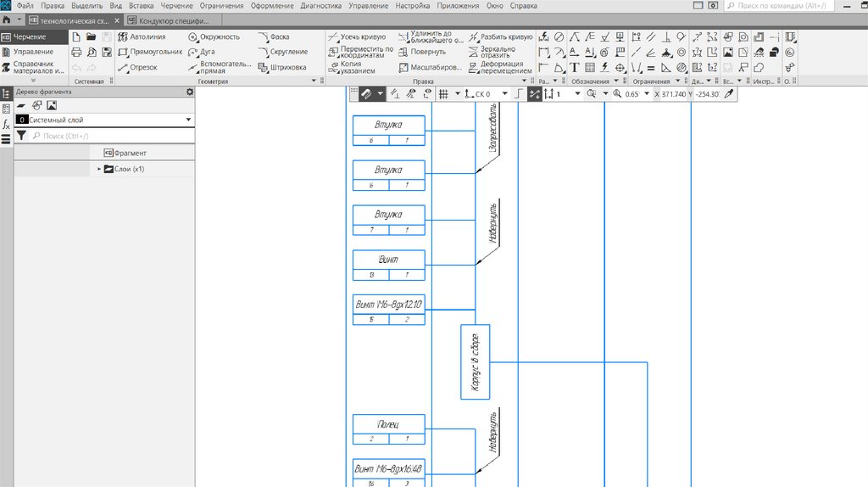Switch to the Кондуктор специфи... document tab
Viewport: 868px width, 487px height.
pyautogui.click(x=175, y=20)
